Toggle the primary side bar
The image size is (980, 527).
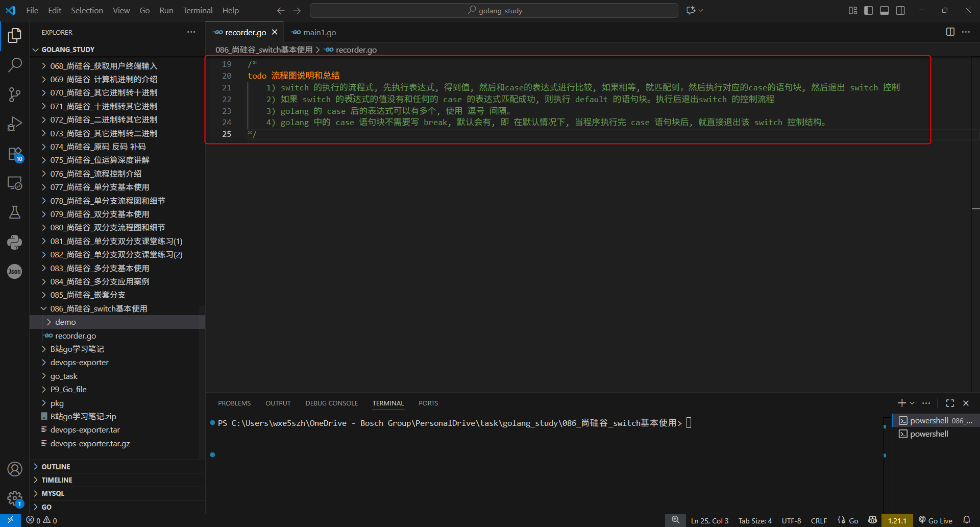[869, 11]
